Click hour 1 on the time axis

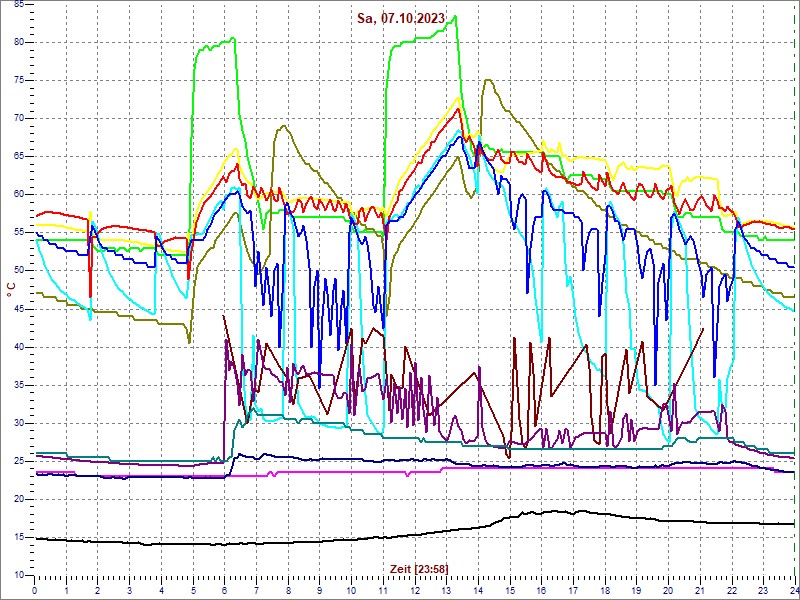coord(66,590)
